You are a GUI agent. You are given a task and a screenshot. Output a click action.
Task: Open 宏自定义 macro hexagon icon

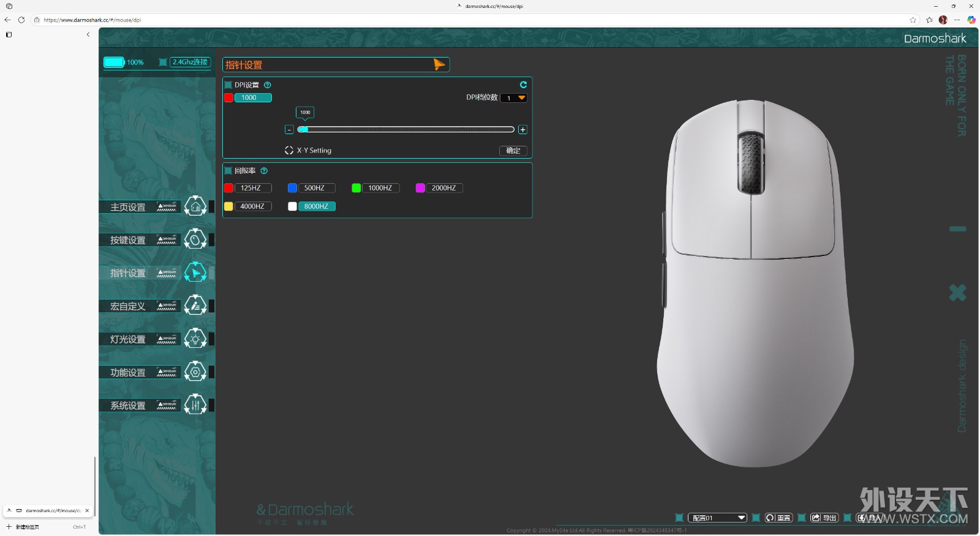coord(195,306)
